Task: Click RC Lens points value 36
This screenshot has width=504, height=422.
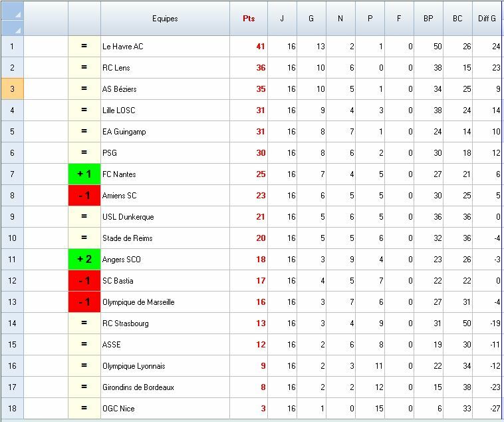Action: click(x=260, y=68)
